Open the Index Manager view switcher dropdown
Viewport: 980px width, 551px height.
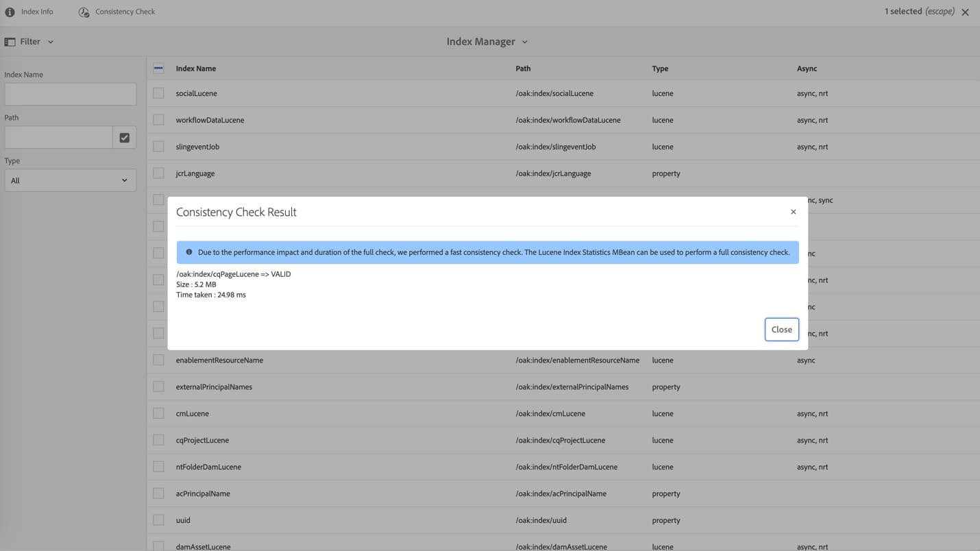tap(487, 41)
